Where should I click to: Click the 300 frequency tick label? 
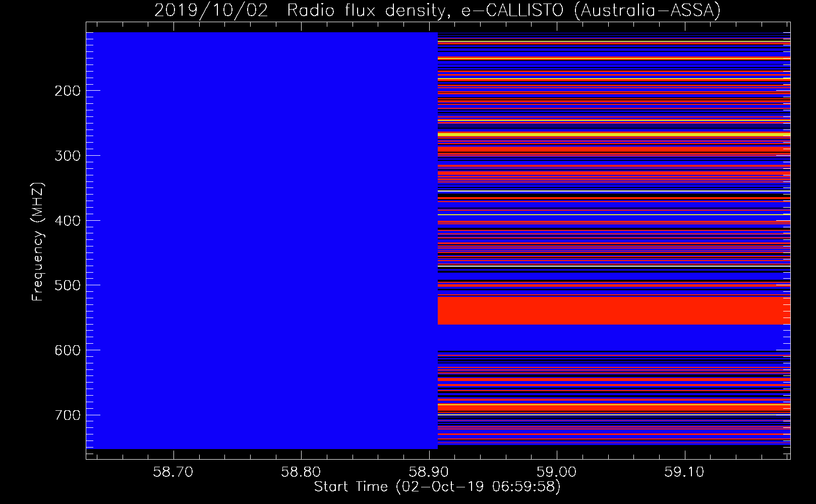click(x=68, y=156)
